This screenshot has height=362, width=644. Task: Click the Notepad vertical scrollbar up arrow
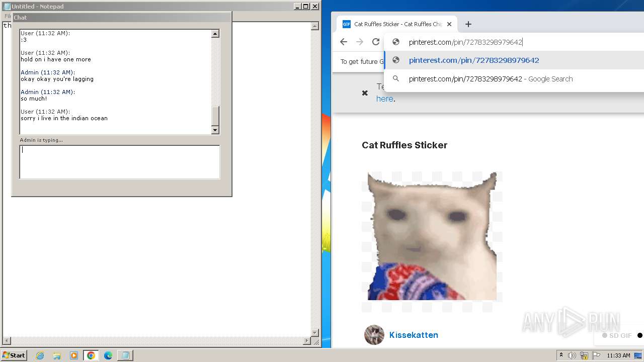pyautogui.click(x=315, y=26)
